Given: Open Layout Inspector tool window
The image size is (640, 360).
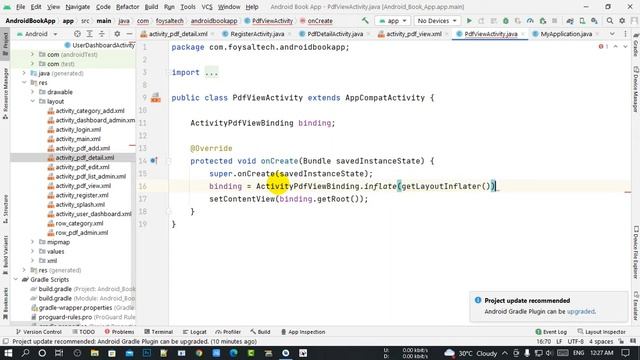Looking at the screenshot, I should click(x=601, y=332).
